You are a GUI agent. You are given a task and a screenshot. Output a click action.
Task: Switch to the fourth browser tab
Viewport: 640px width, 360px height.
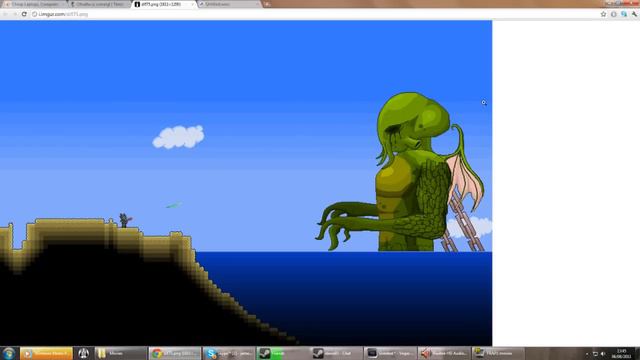pos(229,4)
